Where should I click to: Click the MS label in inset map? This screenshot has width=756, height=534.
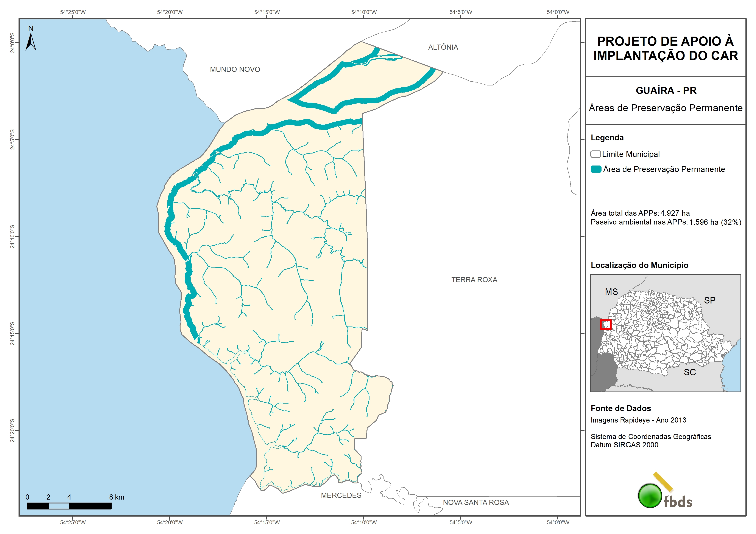coord(611,292)
